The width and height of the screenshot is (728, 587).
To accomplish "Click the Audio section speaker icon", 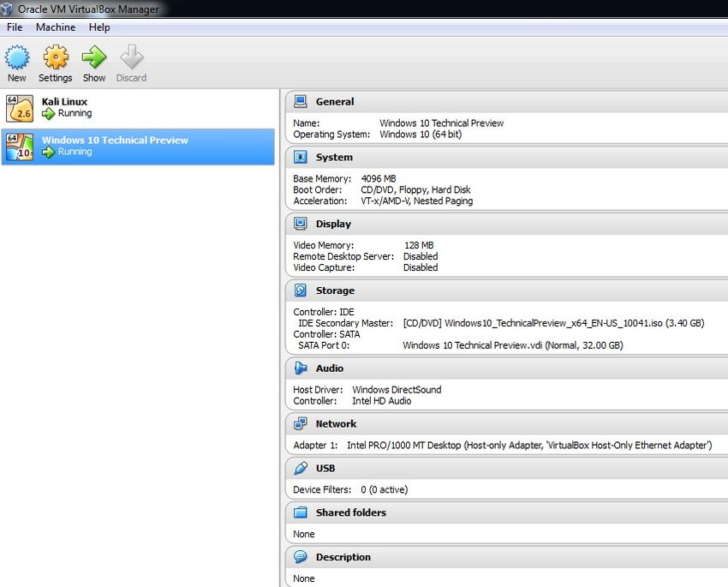I will pos(301,368).
